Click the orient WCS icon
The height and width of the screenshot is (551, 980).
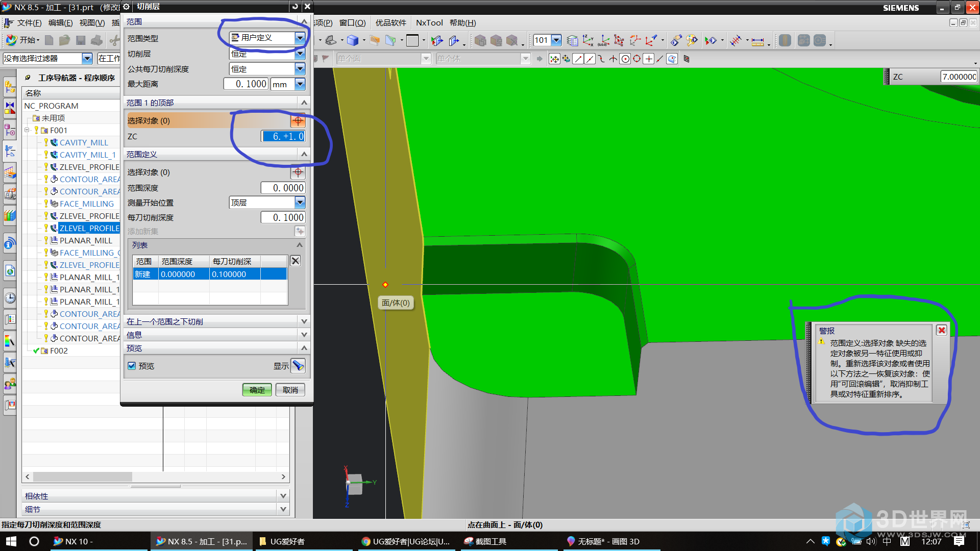[635, 40]
